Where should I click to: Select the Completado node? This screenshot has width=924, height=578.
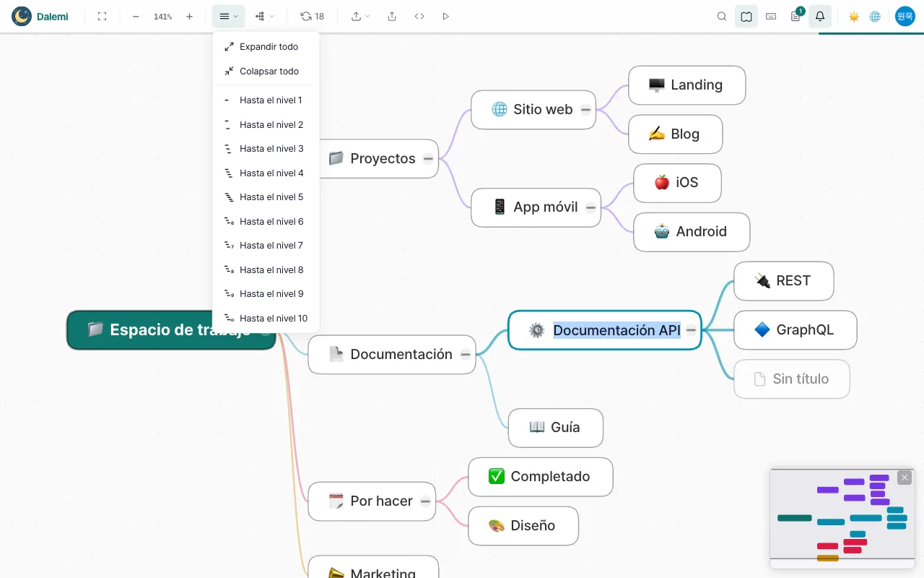[540, 477]
